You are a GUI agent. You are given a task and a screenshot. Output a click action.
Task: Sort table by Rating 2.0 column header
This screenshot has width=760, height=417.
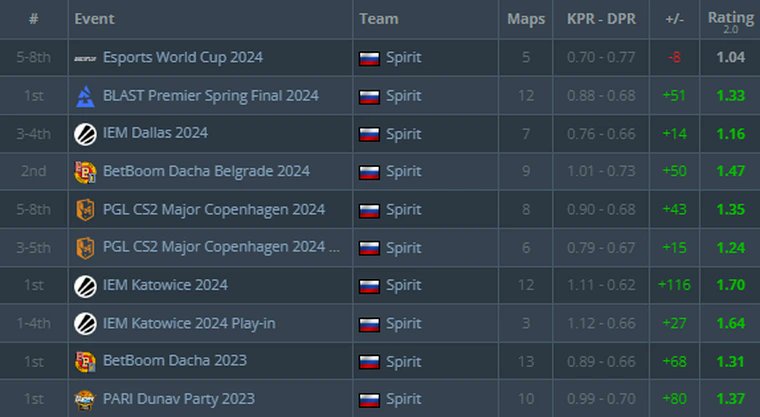pyautogui.click(x=730, y=21)
